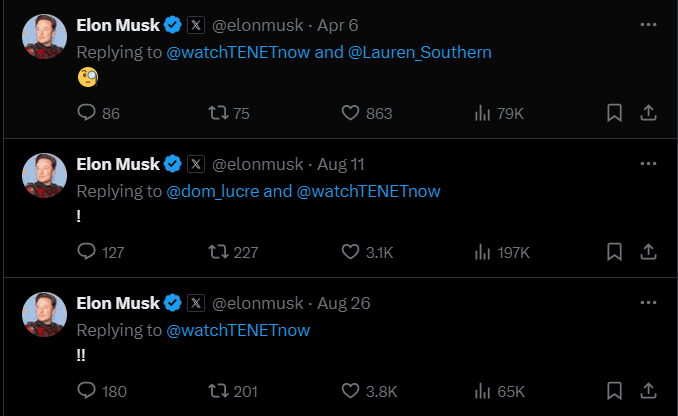Open more options on Aug 11 tweet
The height and width of the screenshot is (416, 678).
[x=648, y=163]
